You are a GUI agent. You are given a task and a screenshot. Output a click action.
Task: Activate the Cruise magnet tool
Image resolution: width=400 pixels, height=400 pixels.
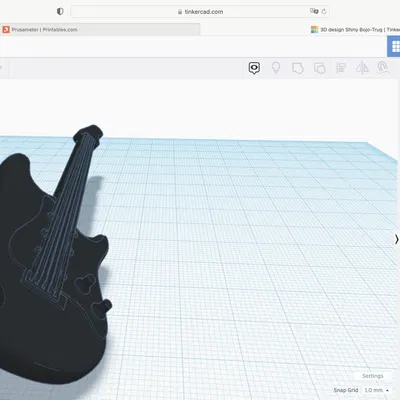[383, 68]
